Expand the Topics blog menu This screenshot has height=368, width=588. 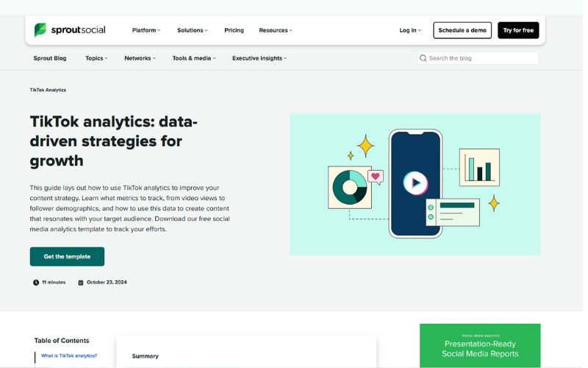[97, 59]
